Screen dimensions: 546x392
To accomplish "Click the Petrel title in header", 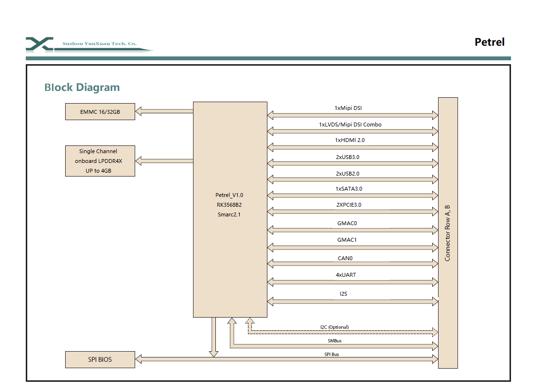I will coord(489,42).
